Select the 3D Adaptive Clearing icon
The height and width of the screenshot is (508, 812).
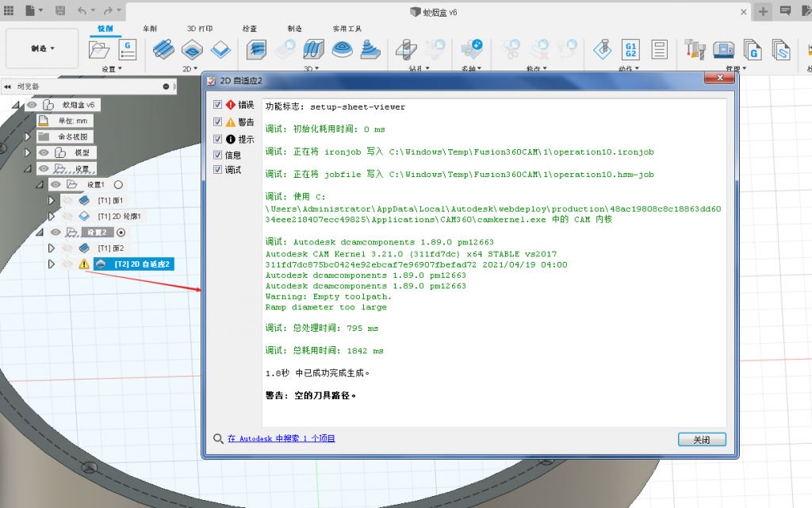[256, 50]
